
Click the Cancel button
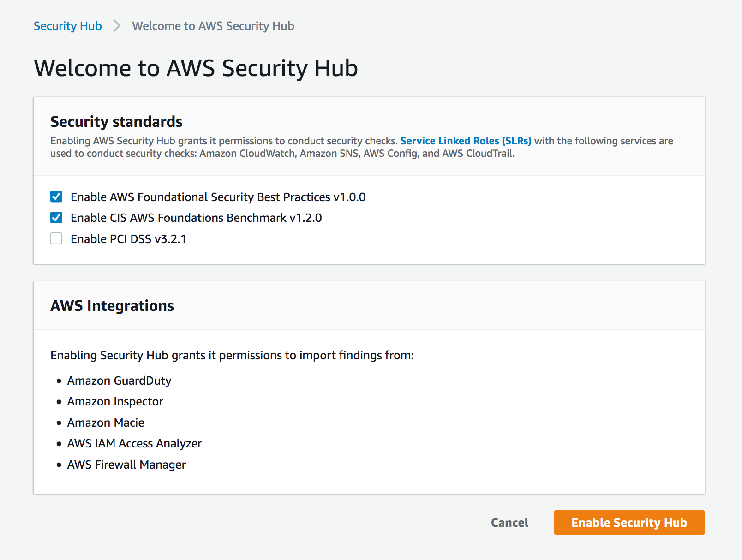coord(509,523)
